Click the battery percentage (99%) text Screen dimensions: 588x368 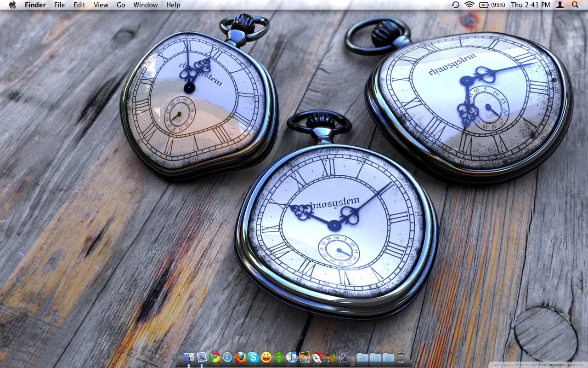498,5
